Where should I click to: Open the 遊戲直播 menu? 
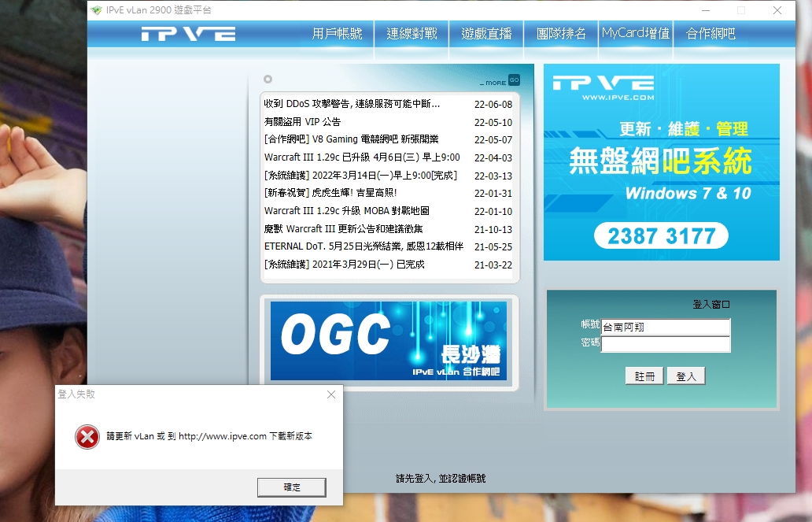(486, 34)
